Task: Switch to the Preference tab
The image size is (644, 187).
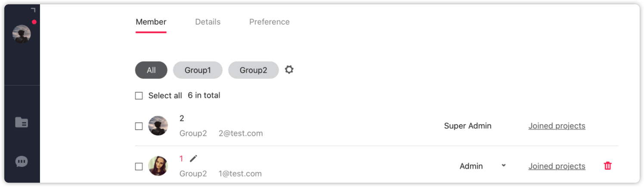Action: 269,22
